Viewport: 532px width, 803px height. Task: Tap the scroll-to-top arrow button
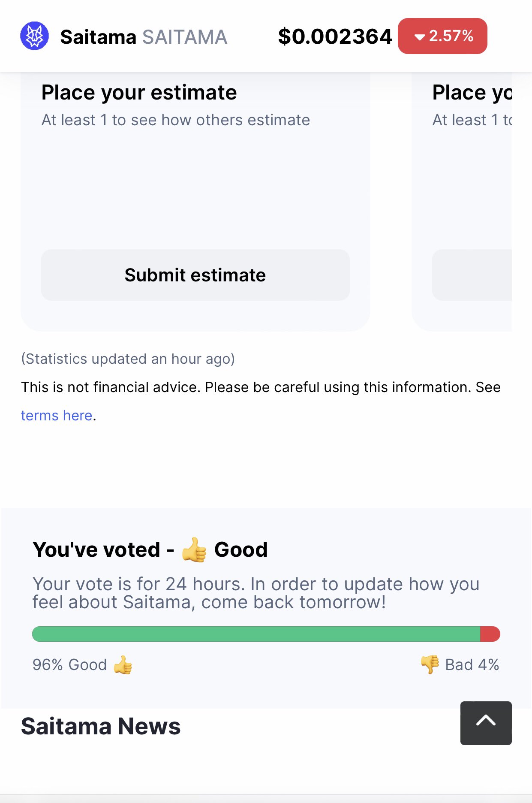click(x=486, y=723)
